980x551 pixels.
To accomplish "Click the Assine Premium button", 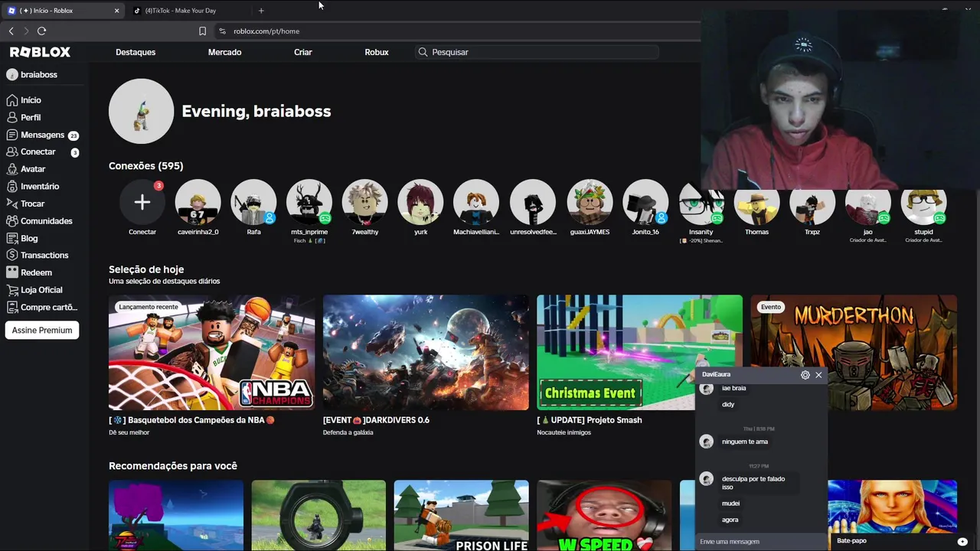I will tap(42, 331).
